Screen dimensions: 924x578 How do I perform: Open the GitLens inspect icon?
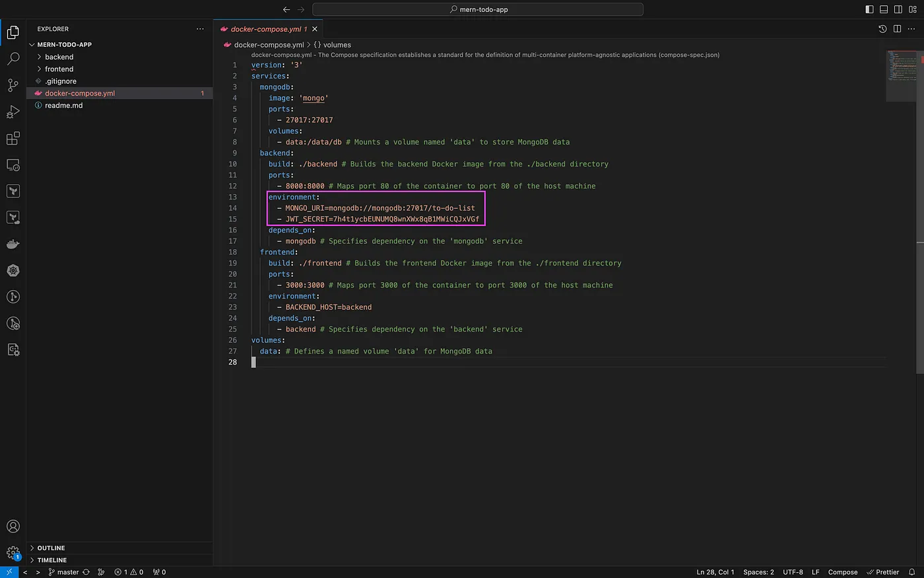point(13,323)
